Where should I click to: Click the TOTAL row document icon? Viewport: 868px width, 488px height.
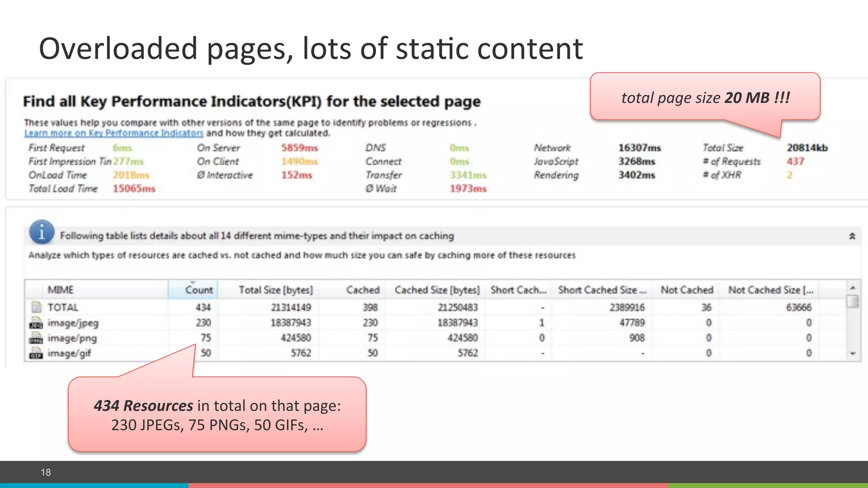tap(36, 307)
